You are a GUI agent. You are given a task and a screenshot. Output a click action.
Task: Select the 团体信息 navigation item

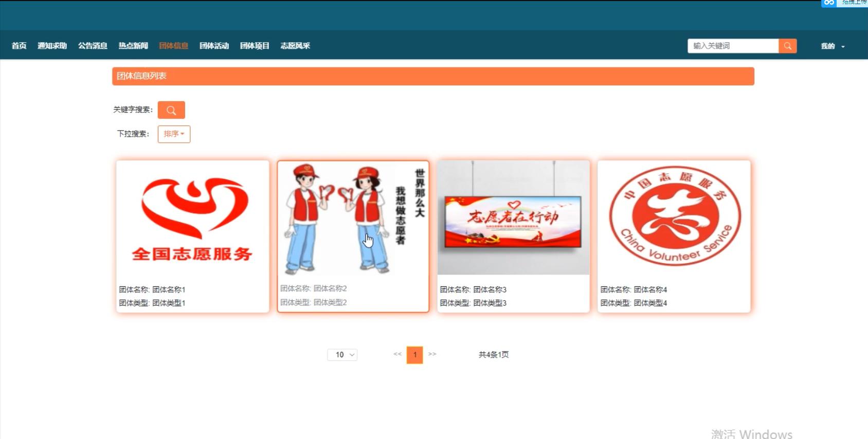click(x=174, y=46)
